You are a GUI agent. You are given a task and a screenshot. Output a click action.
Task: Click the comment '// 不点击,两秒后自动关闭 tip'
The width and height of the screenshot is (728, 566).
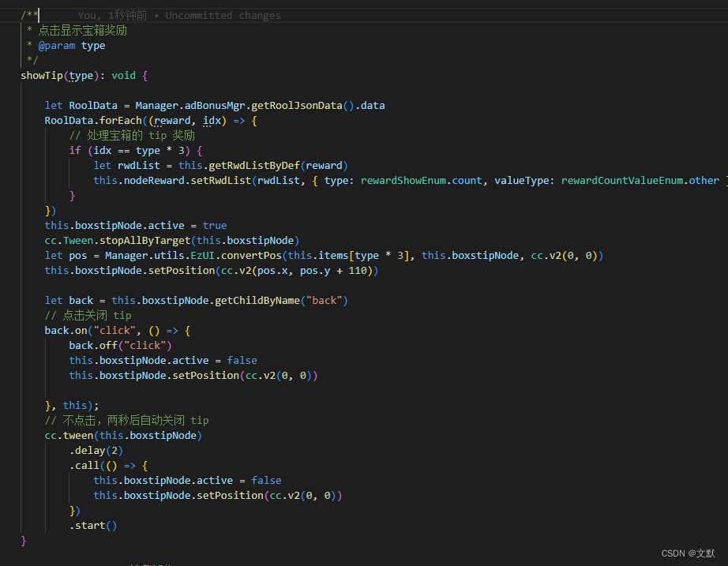tap(127, 420)
